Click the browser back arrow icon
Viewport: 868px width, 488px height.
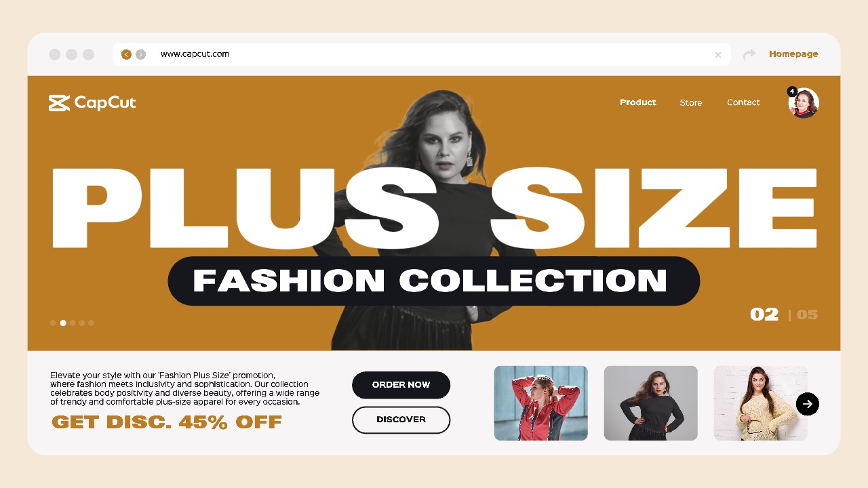(126, 54)
